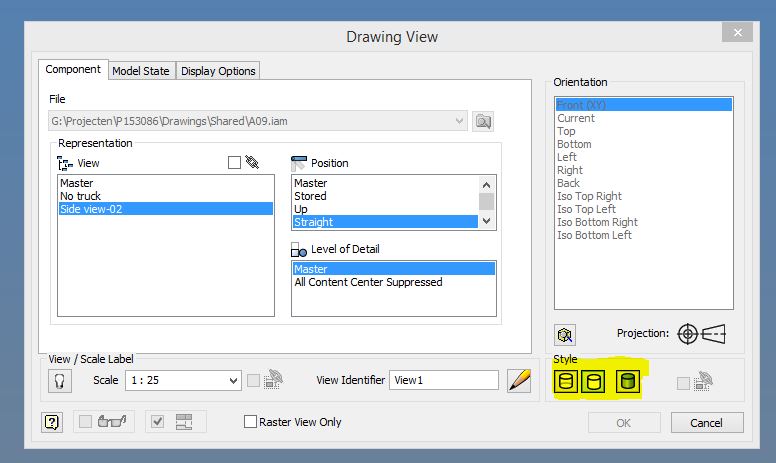Screen dimensions: 776x463
Task: Click the View Identifier field
Action: pos(443,380)
